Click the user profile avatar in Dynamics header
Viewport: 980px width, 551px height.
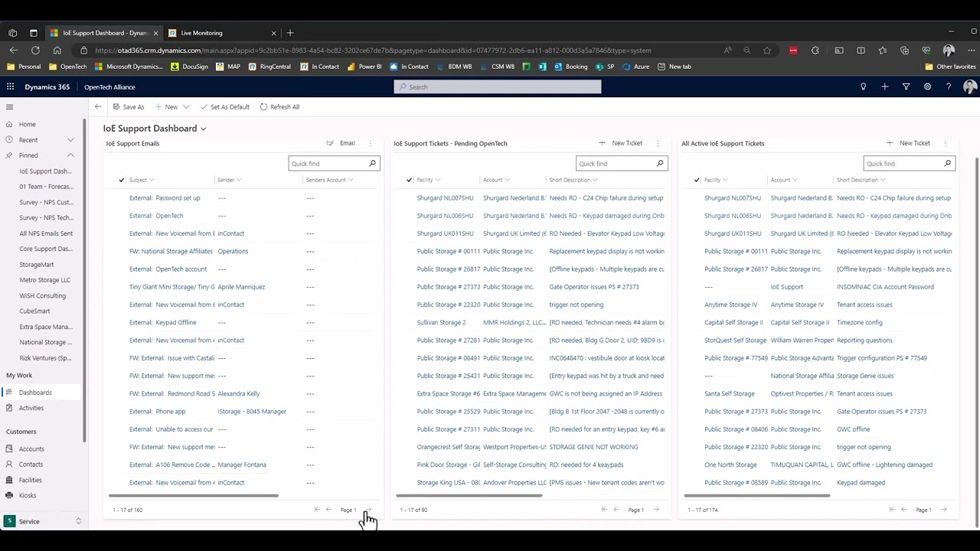pos(970,86)
